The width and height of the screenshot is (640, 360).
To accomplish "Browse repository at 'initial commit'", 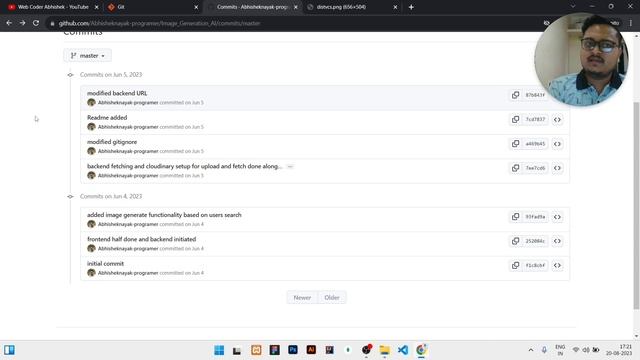I will click(557, 265).
